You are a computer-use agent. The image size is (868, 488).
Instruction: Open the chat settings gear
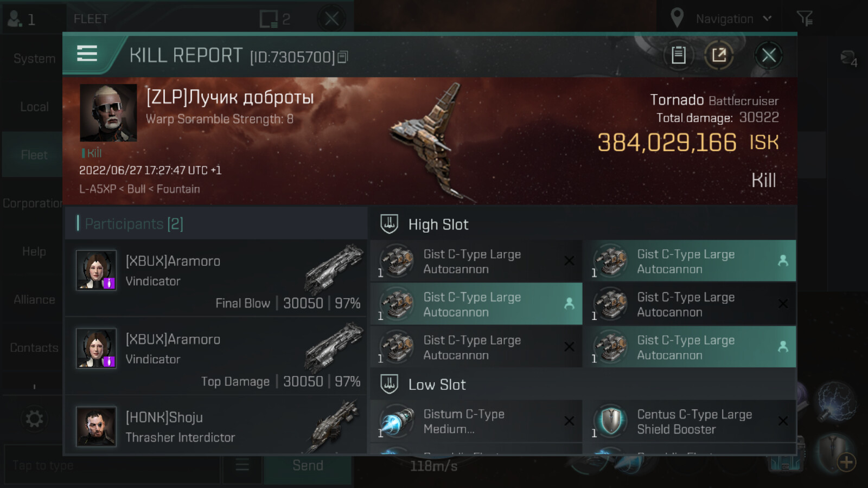pyautogui.click(x=34, y=419)
